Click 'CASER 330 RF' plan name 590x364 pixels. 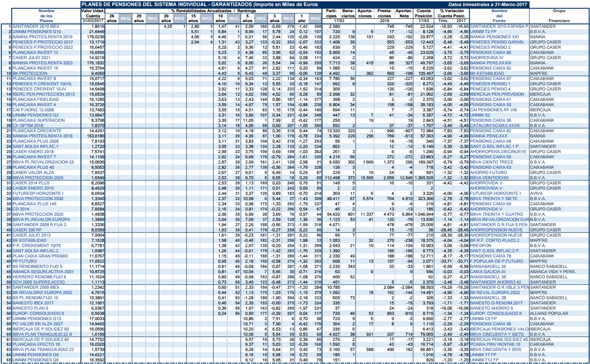pos(27,230)
